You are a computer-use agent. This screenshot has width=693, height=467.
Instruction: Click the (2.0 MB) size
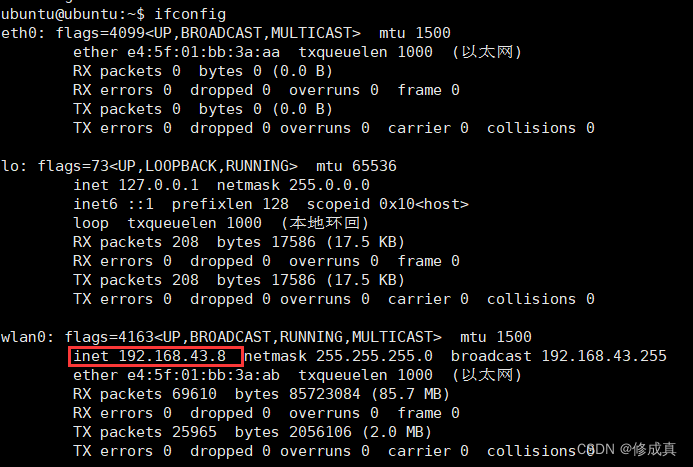pyautogui.click(x=396, y=432)
